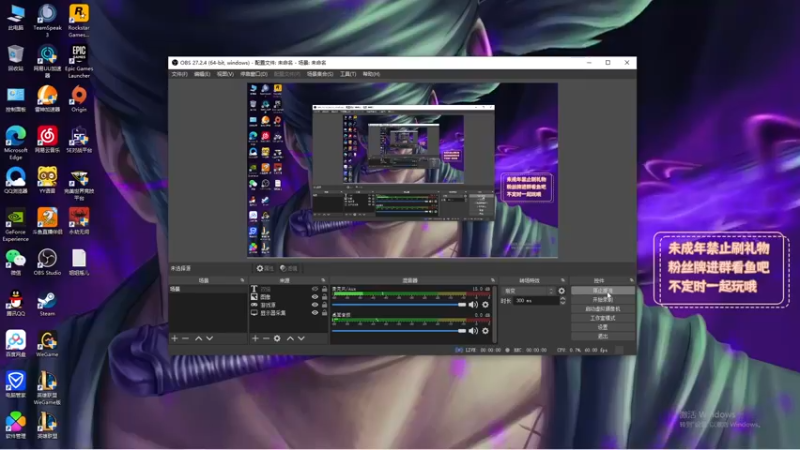
Task: Add a new scene with the Scenes plus icon
Action: point(174,338)
